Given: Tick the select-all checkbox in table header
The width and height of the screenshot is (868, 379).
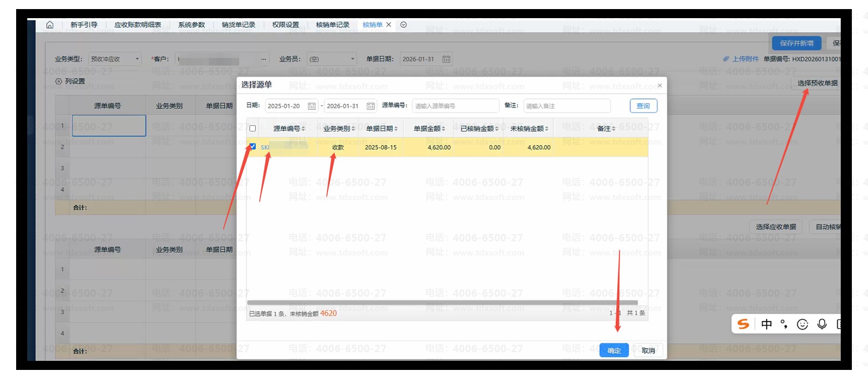Looking at the screenshot, I should (x=253, y=129).
